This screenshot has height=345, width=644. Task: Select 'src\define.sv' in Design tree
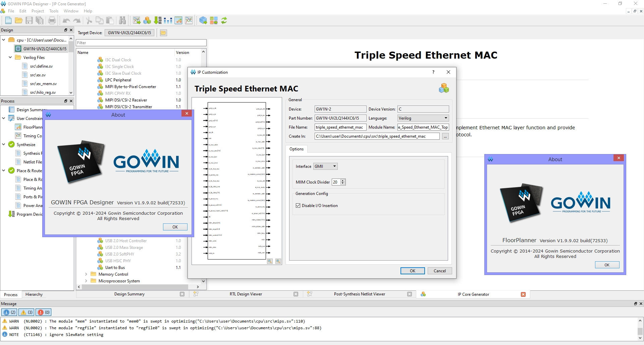pyautogui.click(x=41, y=66)
